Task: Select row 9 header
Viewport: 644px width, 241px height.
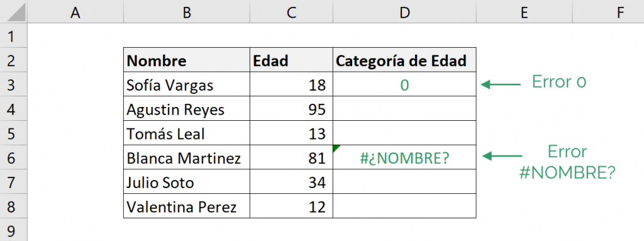Action: [x=14, y=230]
